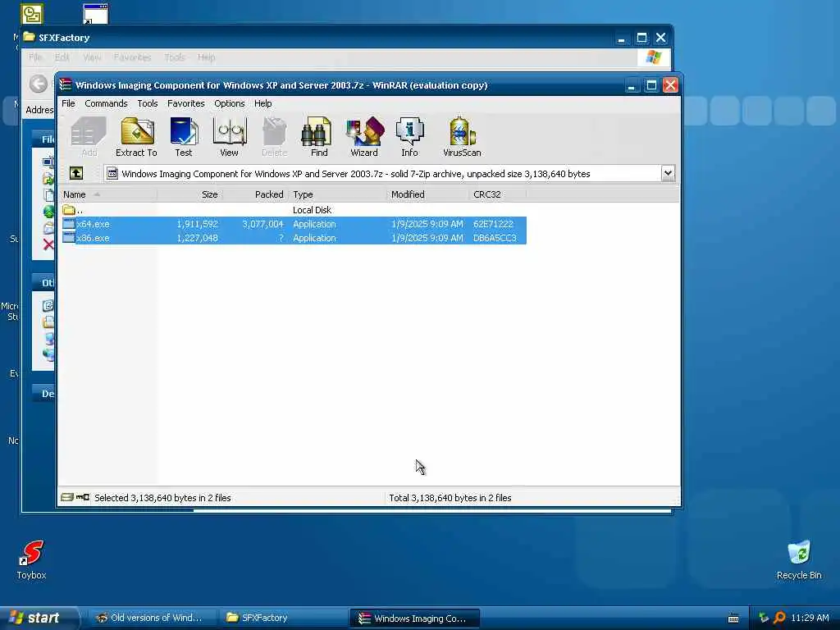Click CRC32 value DB6A5CC3

[495, 238]
